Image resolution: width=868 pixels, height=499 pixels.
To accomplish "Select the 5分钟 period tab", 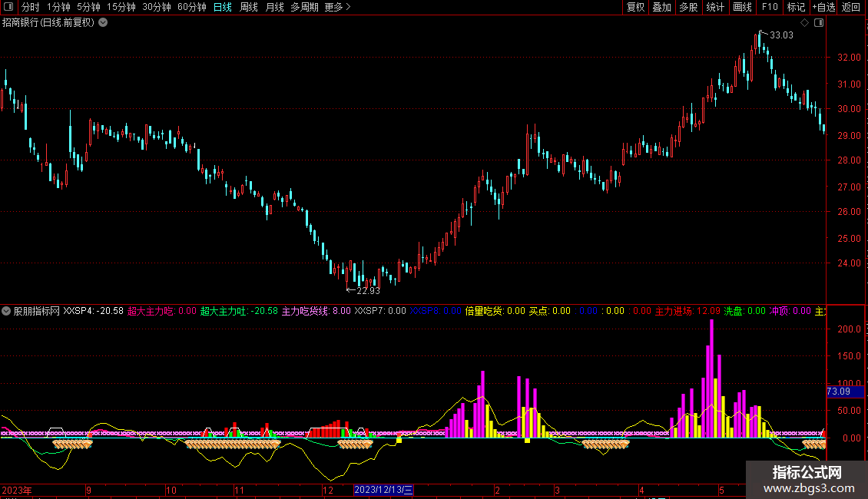I will [89, 8].
